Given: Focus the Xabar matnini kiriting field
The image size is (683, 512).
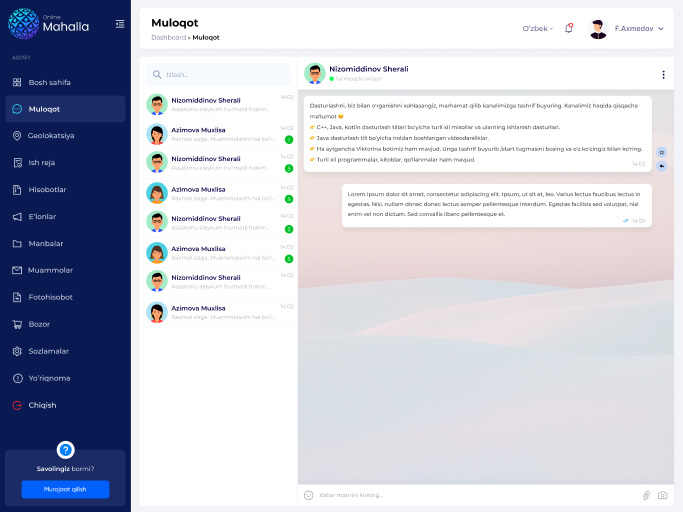Looking at the screenshot, I should [x=477, y=495].
